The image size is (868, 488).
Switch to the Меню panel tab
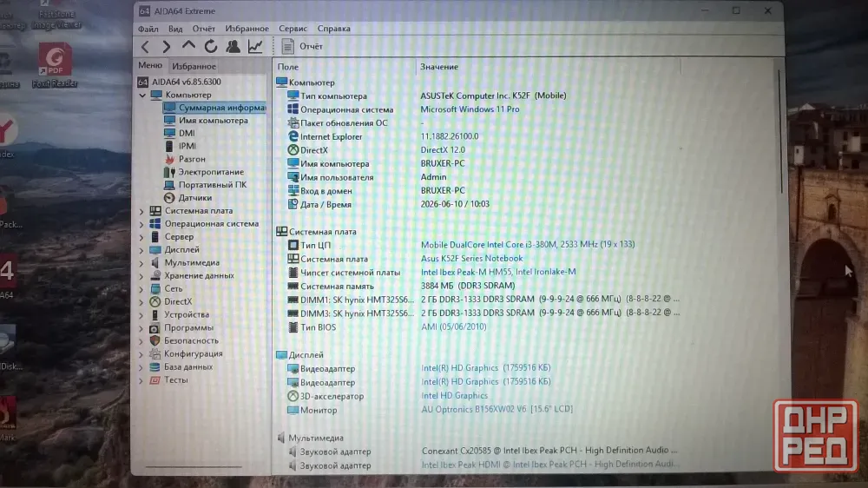[150, 65]
